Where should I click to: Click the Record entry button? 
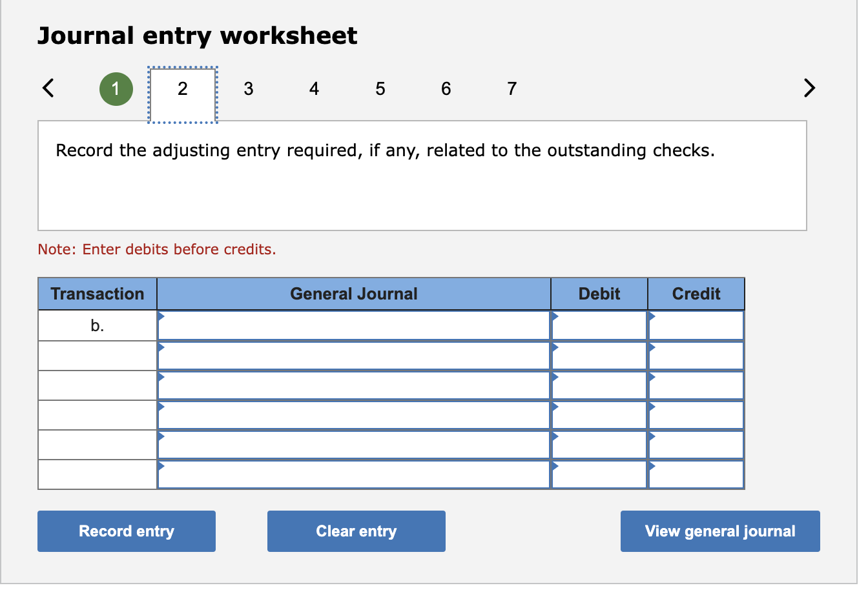[126, 531]
